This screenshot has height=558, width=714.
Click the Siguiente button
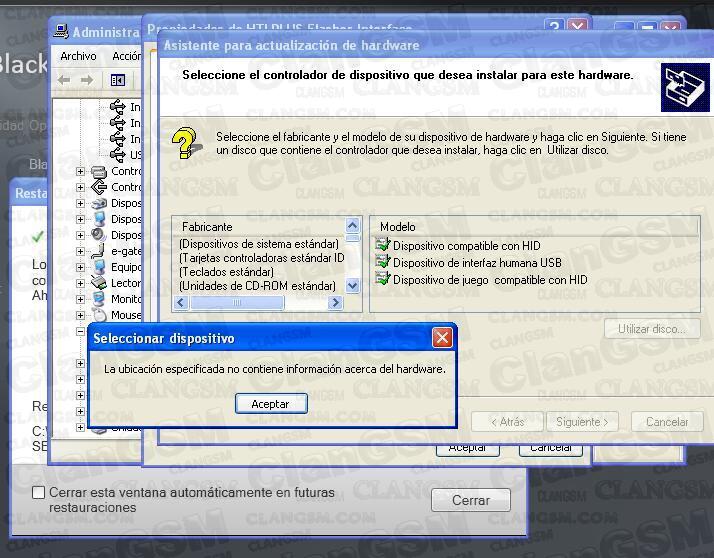tap(582, 422)
